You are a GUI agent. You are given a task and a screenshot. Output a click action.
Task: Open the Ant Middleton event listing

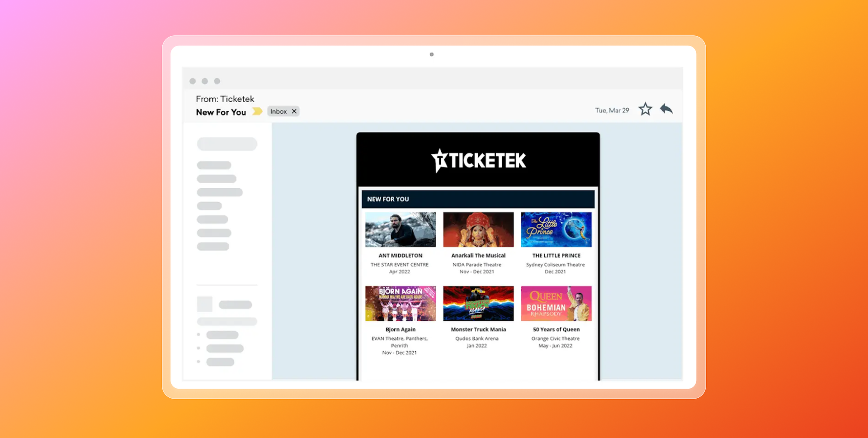[x=400, y=229]
